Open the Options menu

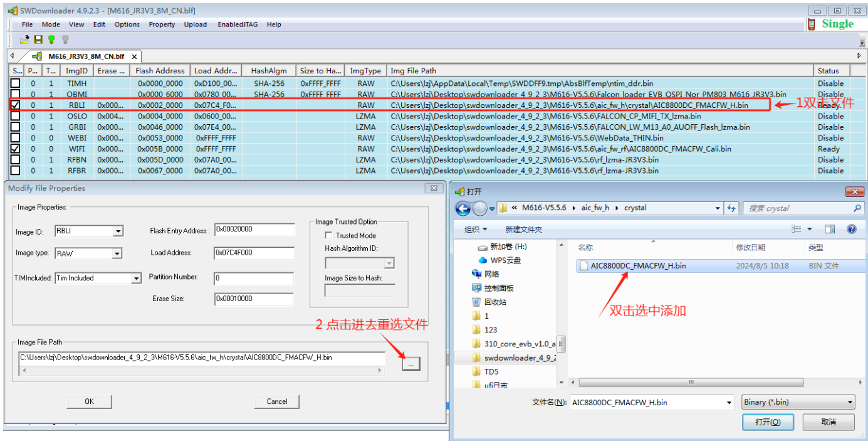[127, 24]
